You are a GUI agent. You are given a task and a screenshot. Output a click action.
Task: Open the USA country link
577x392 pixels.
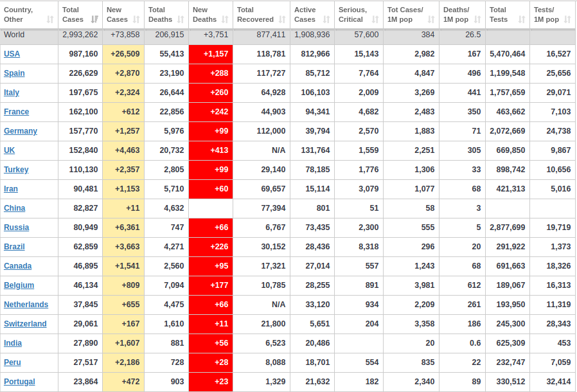12,54
